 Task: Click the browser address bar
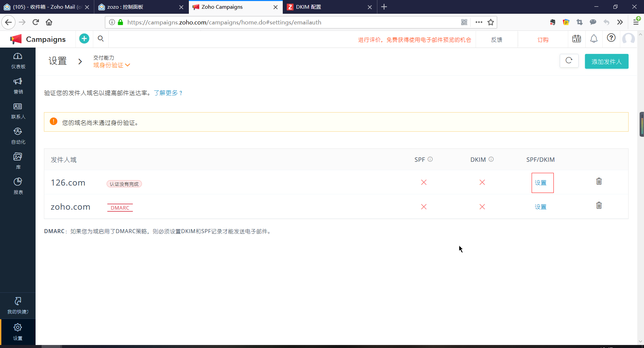pyautogui.click(x=288, y=22)
